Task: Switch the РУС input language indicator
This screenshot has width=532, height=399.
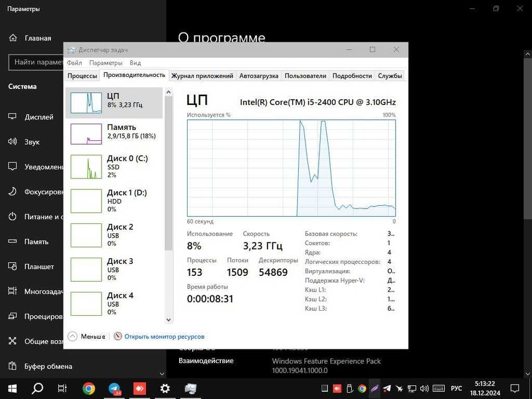Action: pyautogui.click(x=456, y=388)
